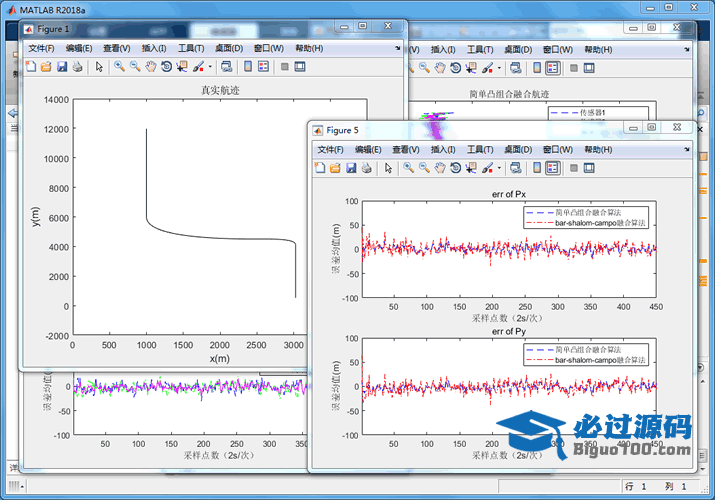Open 编辑(E) menu in Figure 1
Image resolution: width=715 pixels, height=500 pixels.
point(79,48)
